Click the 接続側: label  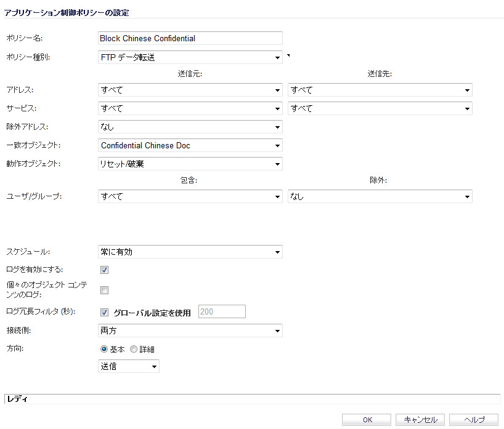18,330
